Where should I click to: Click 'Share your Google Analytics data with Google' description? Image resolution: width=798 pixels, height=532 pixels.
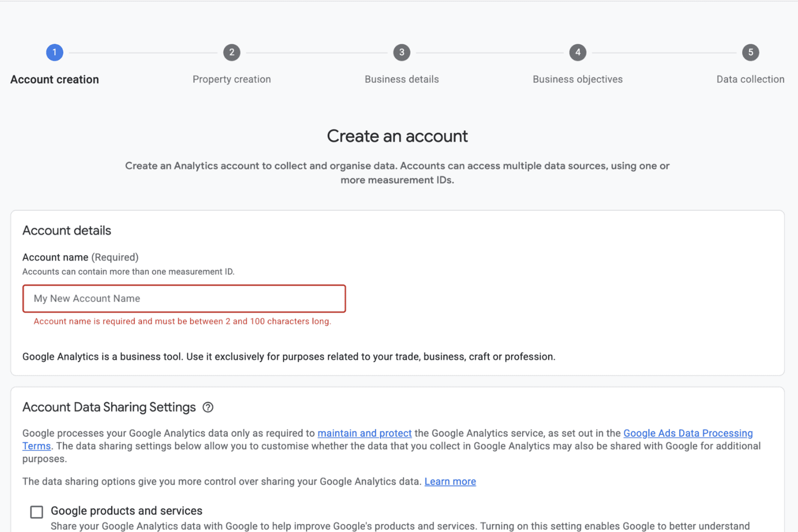pos(400,527)
